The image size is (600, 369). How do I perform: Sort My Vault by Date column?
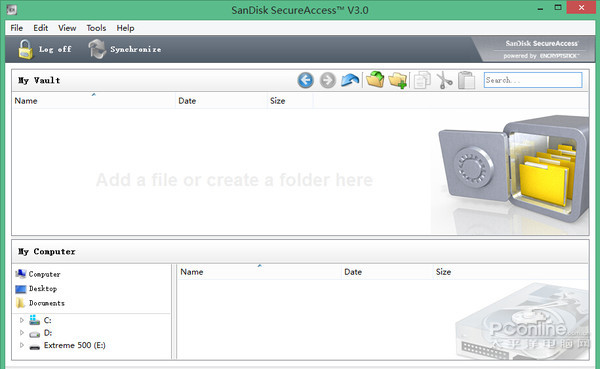point(221,101)
